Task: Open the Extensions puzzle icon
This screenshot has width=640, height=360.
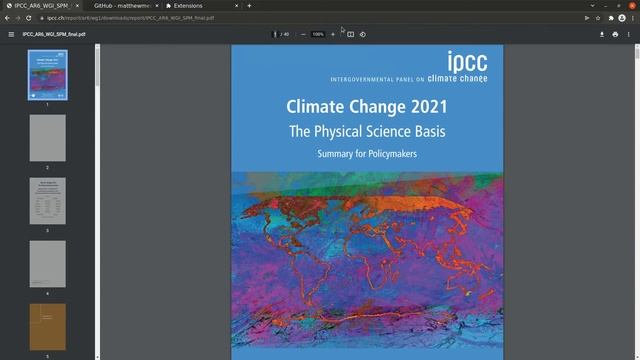Action: pos(611,18)
